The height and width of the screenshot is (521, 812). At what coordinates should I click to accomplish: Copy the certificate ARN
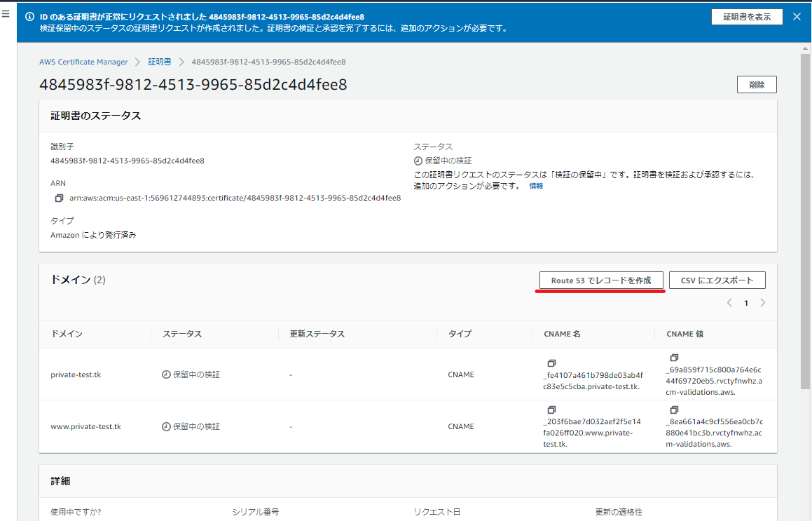[59, 198]
